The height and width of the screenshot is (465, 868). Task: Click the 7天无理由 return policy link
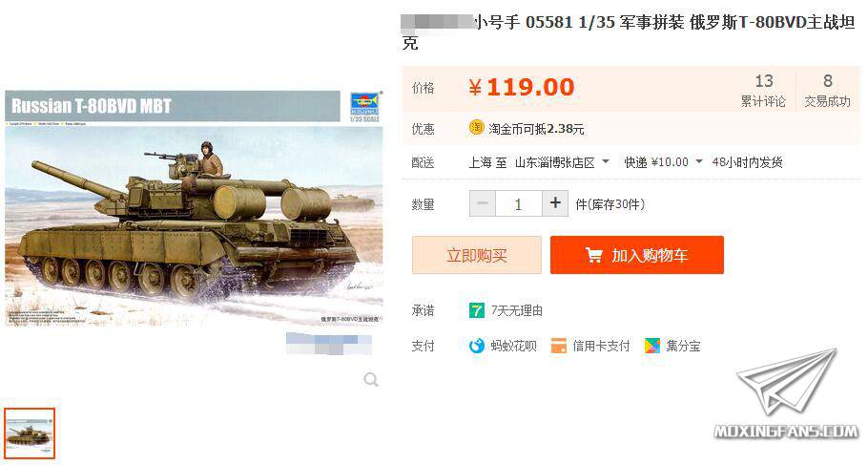pyautogui.click(x=516, y=310)
